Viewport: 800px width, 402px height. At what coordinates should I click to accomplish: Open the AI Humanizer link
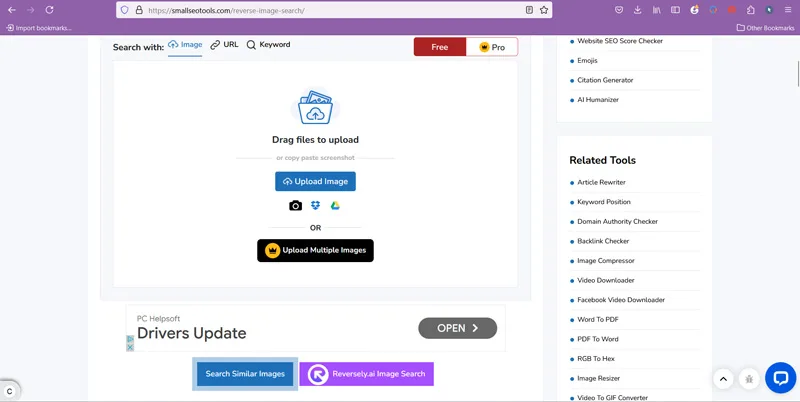point(598,100)
